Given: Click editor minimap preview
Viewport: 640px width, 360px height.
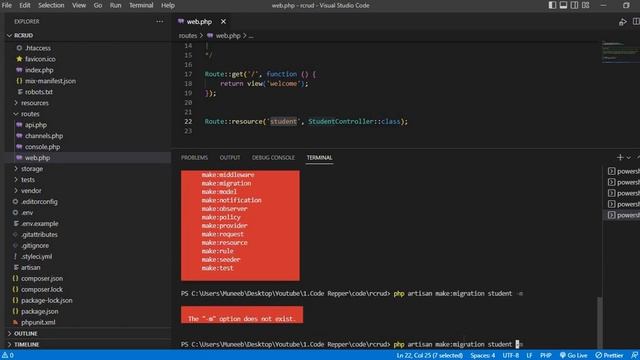Looking at the screenshot, I should point(620,51).
